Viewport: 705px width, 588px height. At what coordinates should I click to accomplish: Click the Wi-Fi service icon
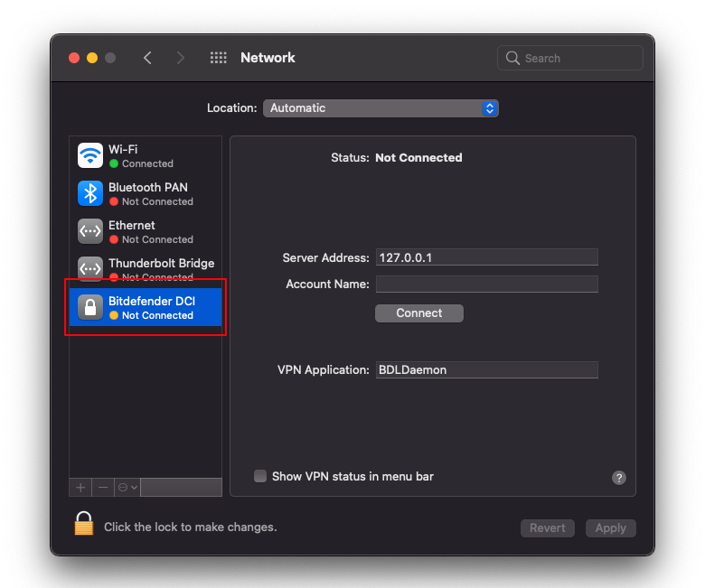[90, 156]
